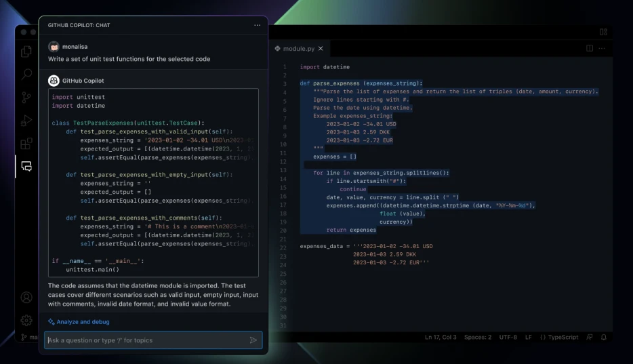The width and height of the screenshot is (633, 364).
Task: Click 'expenses = []' line in editor
Action: [x=335, y=157]
